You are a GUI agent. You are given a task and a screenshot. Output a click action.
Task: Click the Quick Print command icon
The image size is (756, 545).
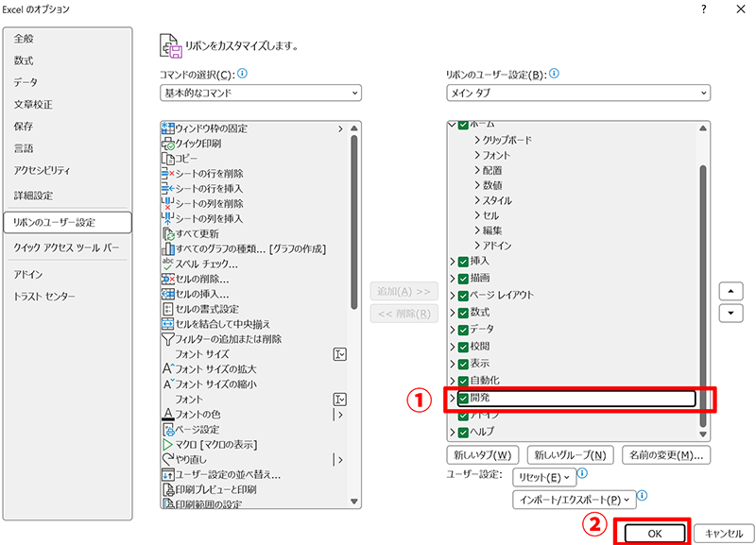click(168, 144)
